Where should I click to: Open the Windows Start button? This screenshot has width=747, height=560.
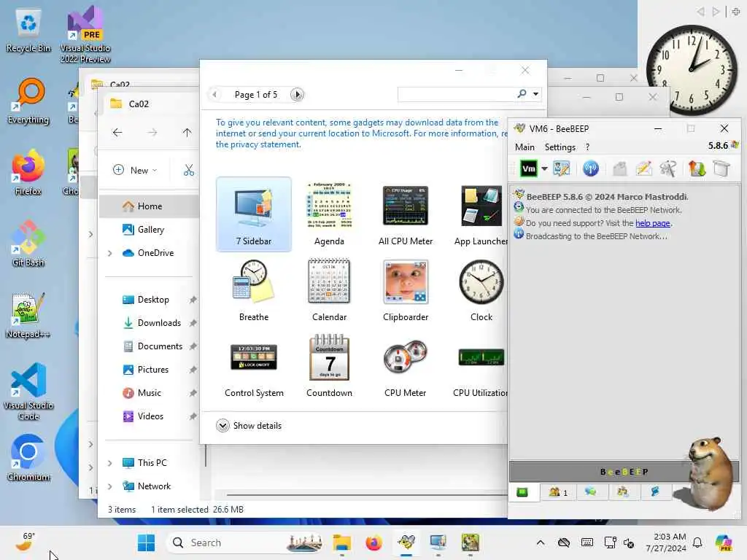(x=146, y=542)
